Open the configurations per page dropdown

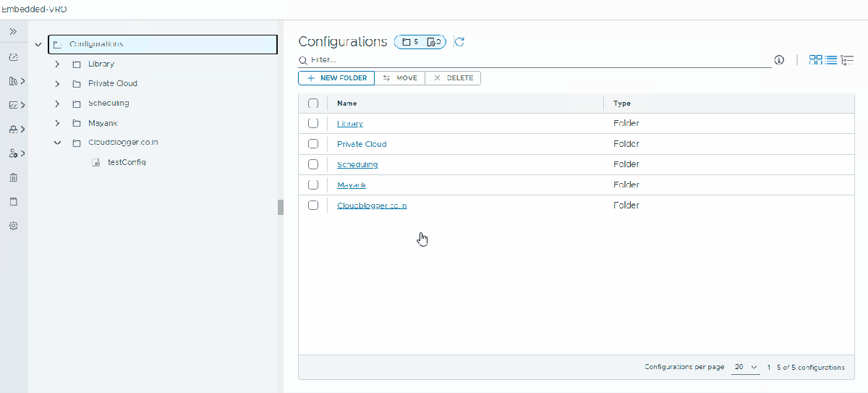tap(746, 367)
